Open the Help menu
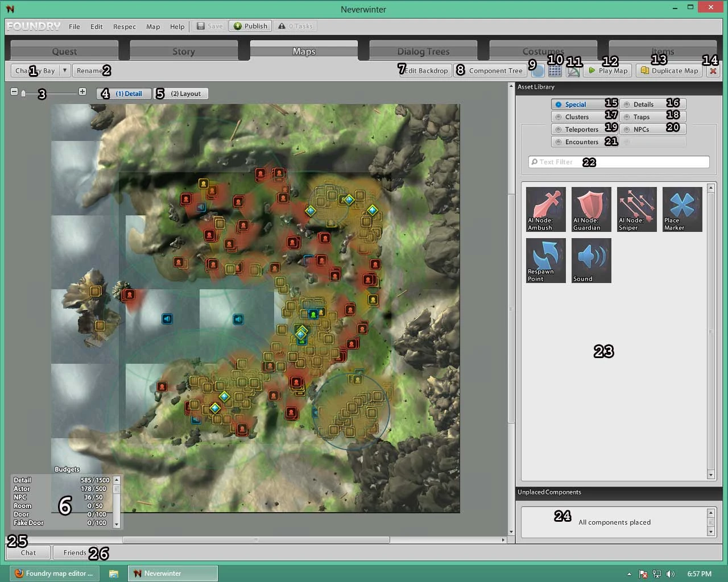This screenshot has width=728, height=582. pyautogui.click(x=177, y=26)
